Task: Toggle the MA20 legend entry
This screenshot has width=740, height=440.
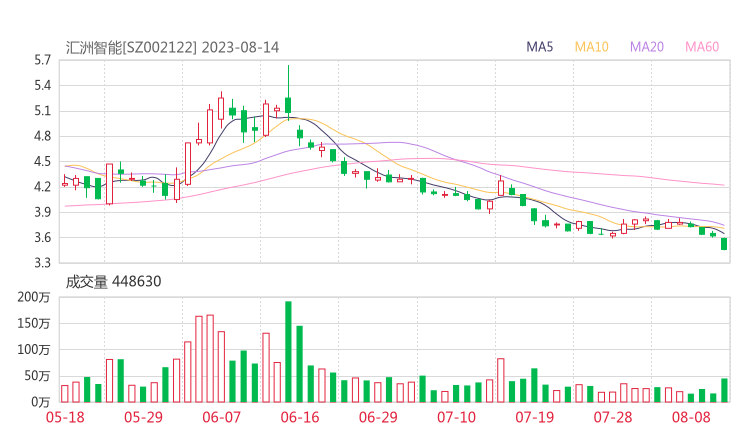Action: click(647, 47)
